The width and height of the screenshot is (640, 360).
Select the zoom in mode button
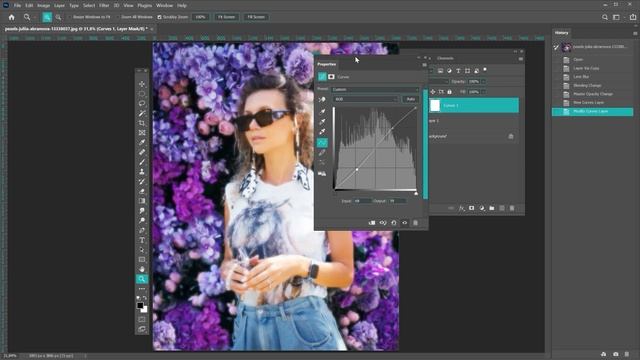click(x=47, y=17)
